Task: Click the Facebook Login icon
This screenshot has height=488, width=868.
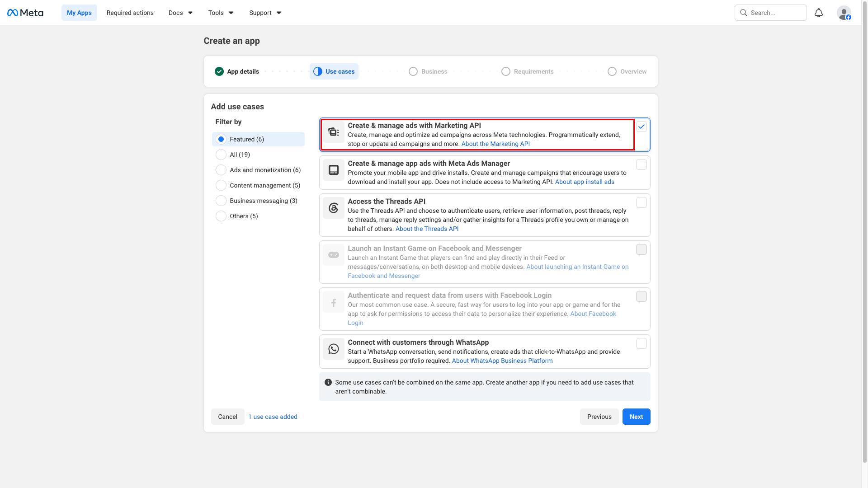Action: click(x=334, y=302)
